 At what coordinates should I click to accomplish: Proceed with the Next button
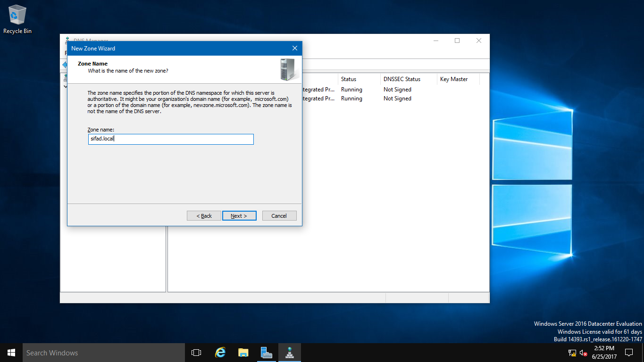pyautogui.click(x=239, y=216)
